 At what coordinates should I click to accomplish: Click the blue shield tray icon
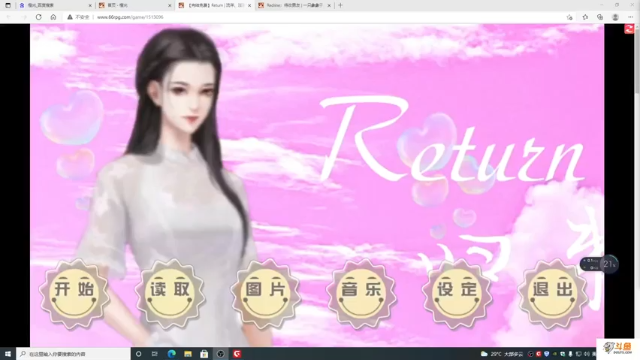(x=546, y=354)
